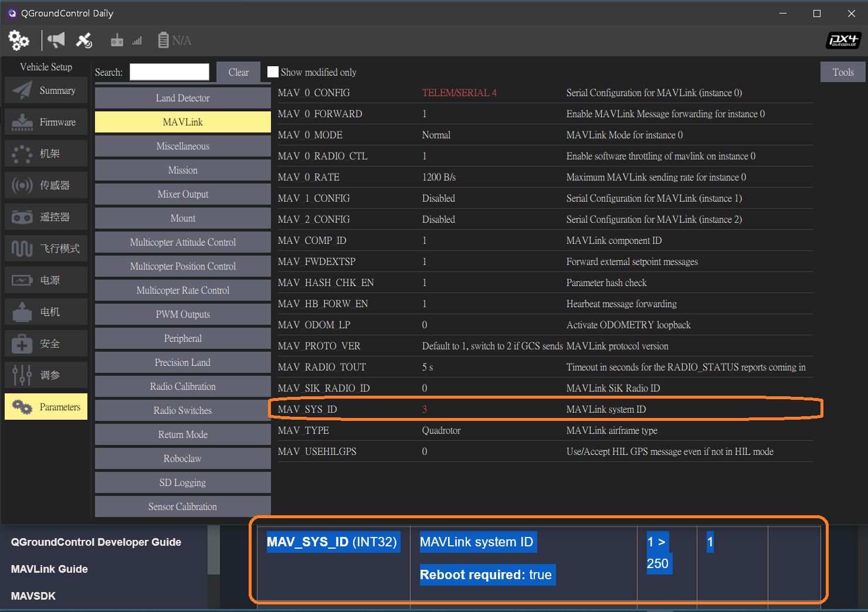
Task: Click the megaphone messages icon
Action: 56,40
